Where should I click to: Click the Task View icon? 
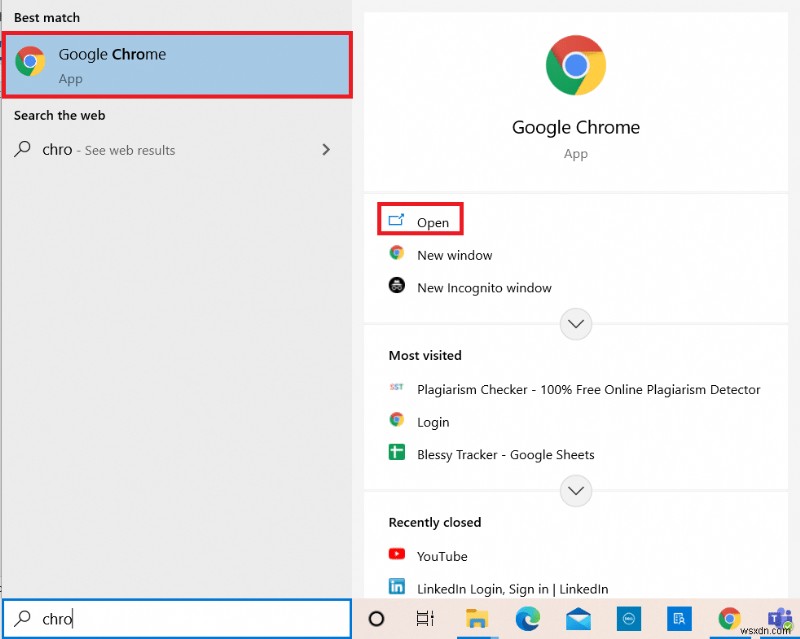point(425,620)
